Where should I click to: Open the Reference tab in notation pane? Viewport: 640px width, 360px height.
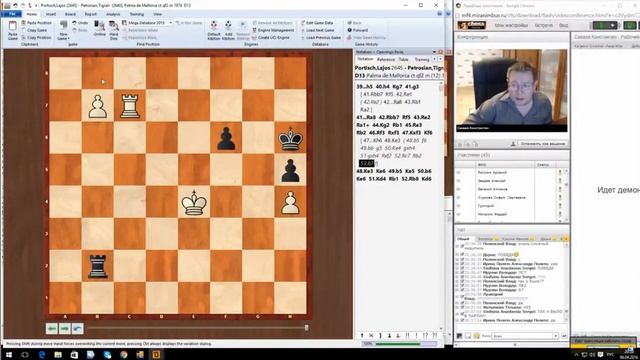click(x=385, y=60)
